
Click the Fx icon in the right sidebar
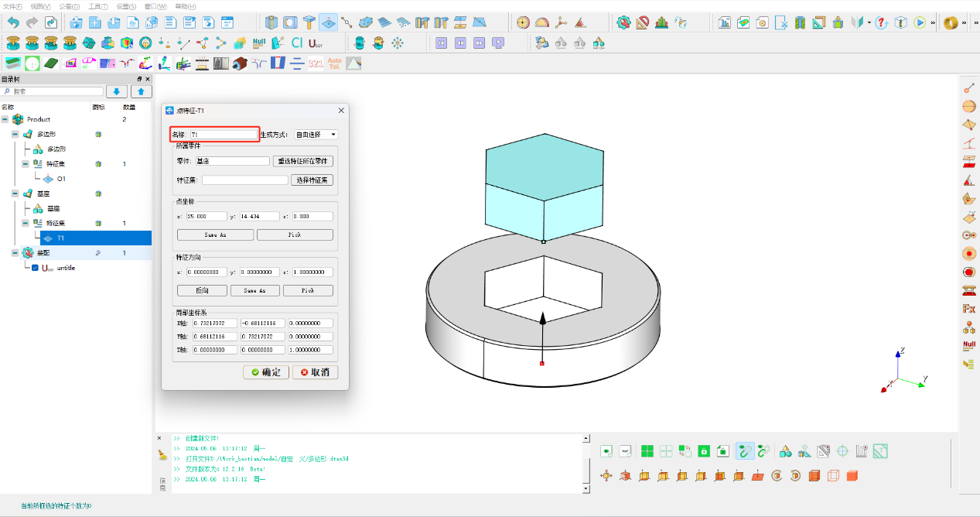point(968,308)
